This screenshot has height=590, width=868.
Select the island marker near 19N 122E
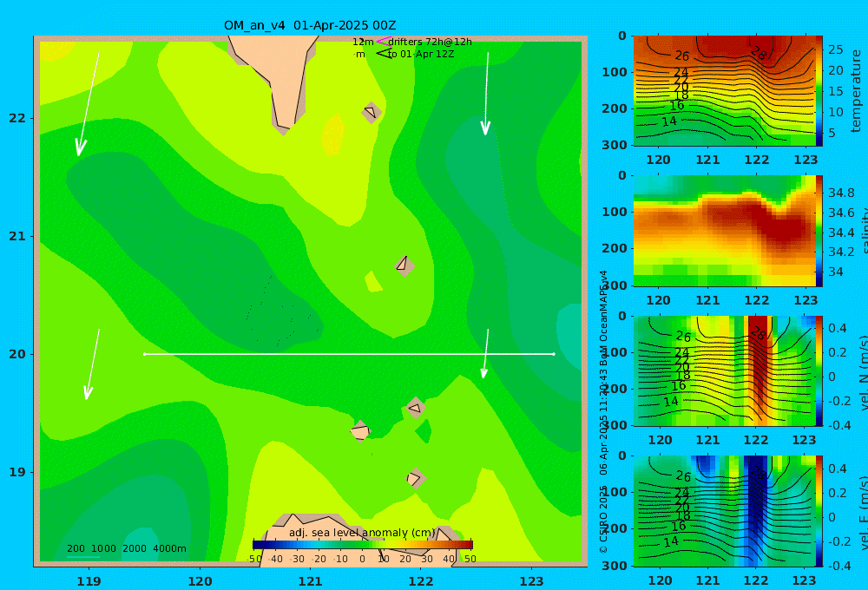coord(415,478)
